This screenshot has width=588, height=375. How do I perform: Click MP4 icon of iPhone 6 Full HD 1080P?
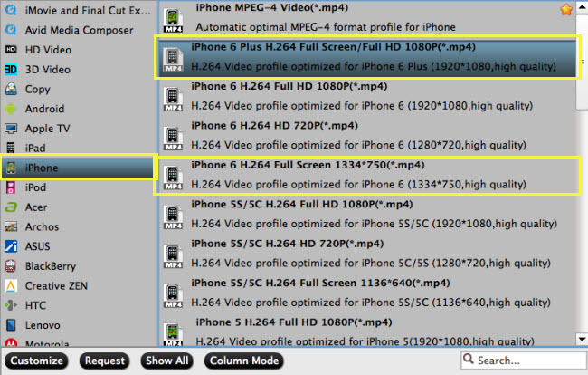point(173,100)
